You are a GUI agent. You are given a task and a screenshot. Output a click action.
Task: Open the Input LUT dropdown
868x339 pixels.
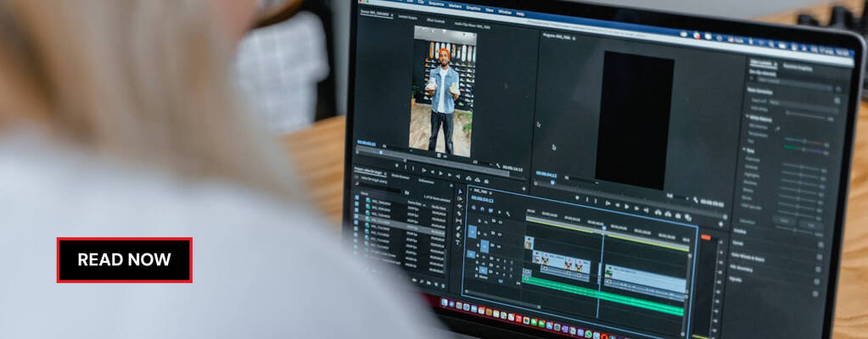pos(806,103)
